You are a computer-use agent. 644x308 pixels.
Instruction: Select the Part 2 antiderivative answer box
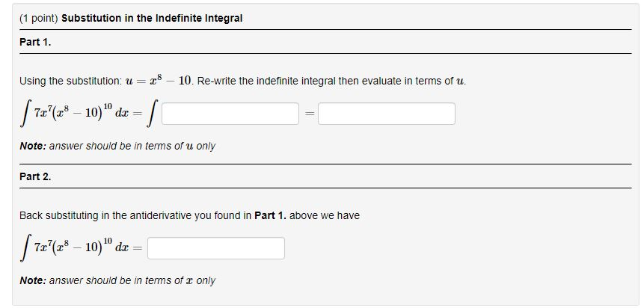[216, 248]
